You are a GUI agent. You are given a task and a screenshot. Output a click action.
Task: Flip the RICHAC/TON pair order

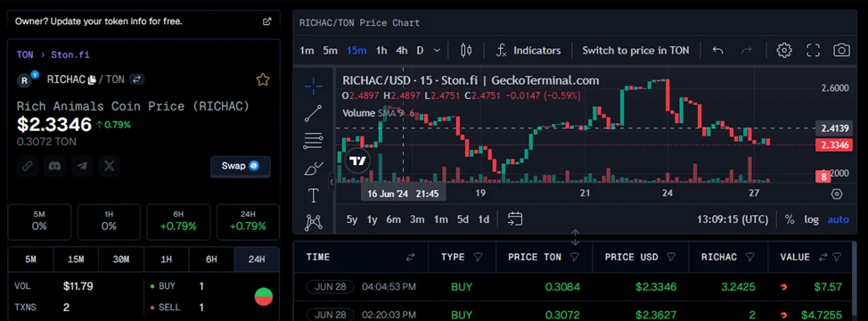(136, 79)
